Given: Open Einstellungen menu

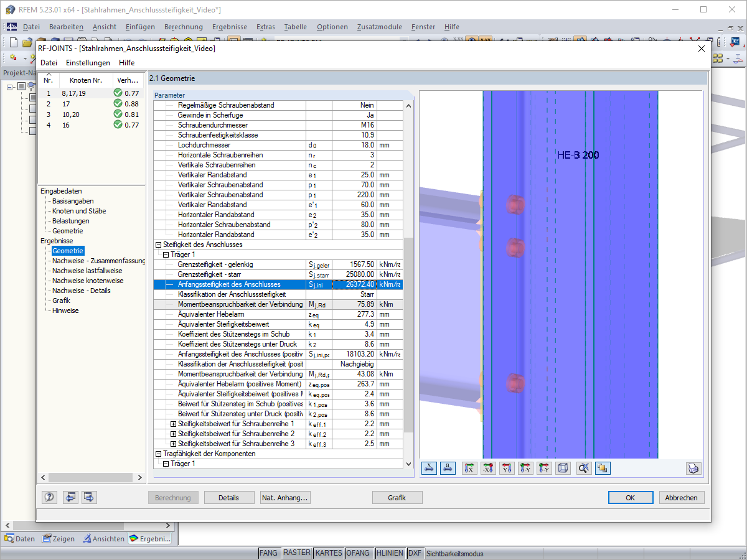Looking at the screenshot, I should coord(88,63).
